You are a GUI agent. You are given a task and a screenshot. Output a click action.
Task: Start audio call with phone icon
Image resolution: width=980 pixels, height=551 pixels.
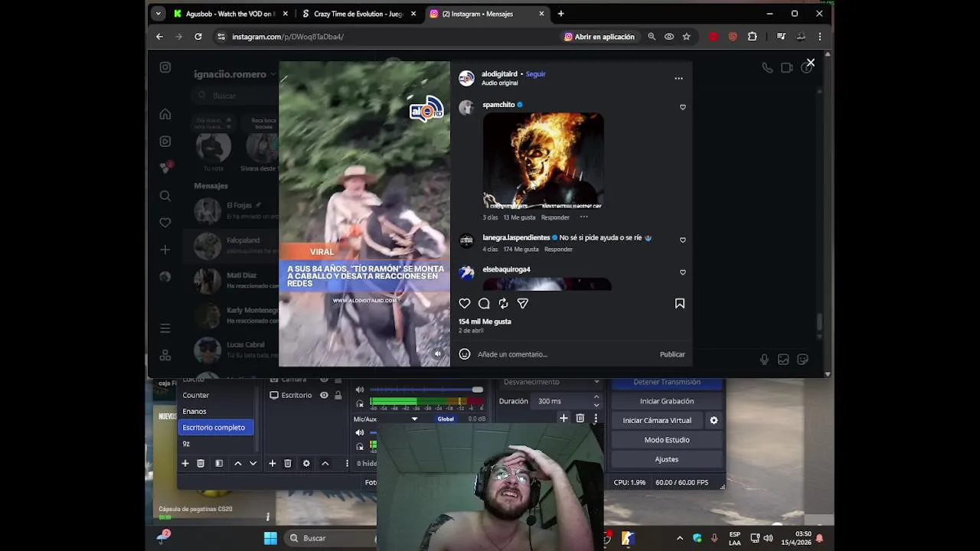(x=767, y=68)
